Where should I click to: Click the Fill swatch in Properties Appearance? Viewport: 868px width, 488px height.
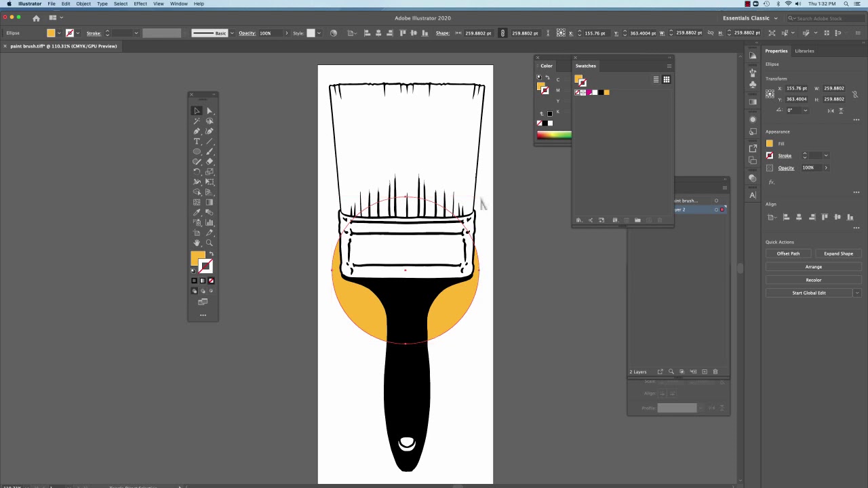pos(770,144)
